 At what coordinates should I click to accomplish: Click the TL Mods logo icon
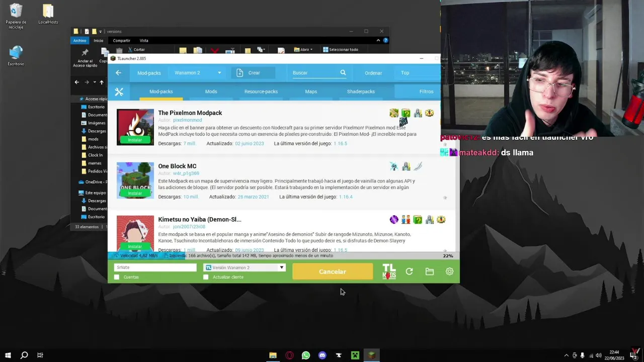pyautogui.click(x=389, y=271)
